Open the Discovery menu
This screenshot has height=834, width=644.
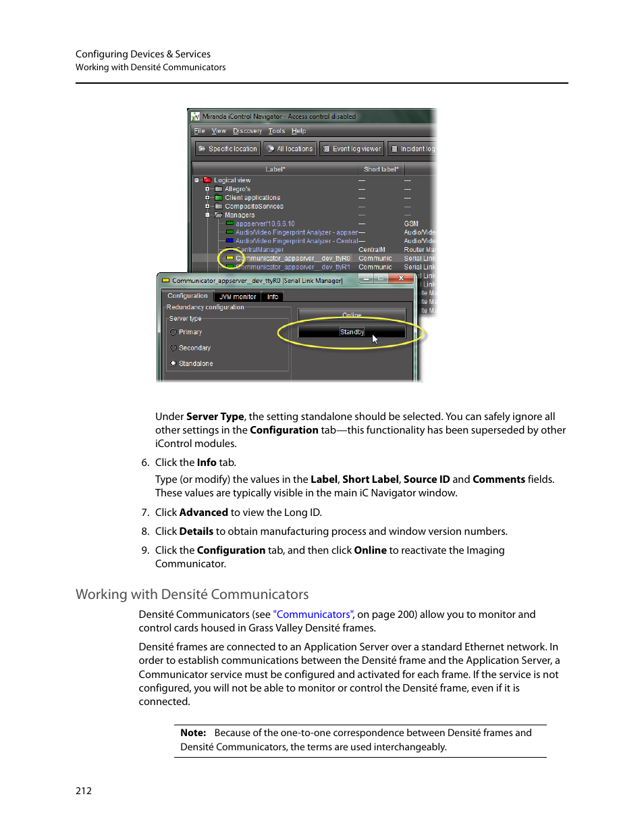(x=247, y=131)
